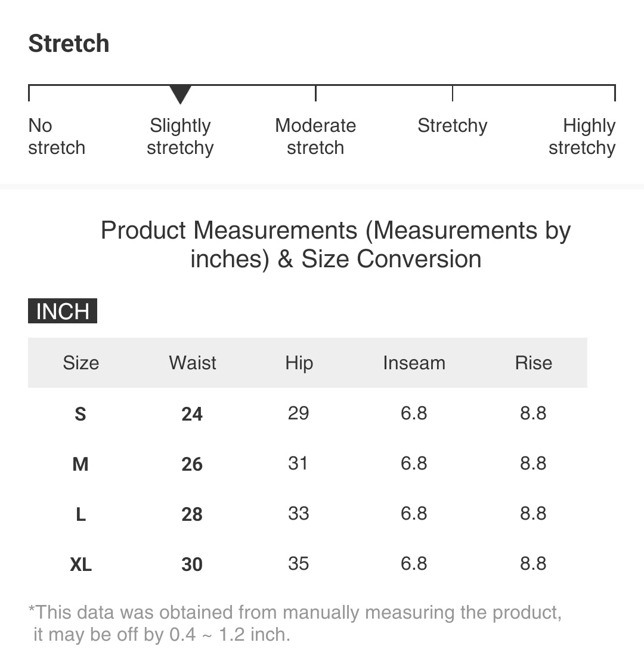Click the Size column header
The height and width of the screenshot is (664, 644).
point(81,363)
